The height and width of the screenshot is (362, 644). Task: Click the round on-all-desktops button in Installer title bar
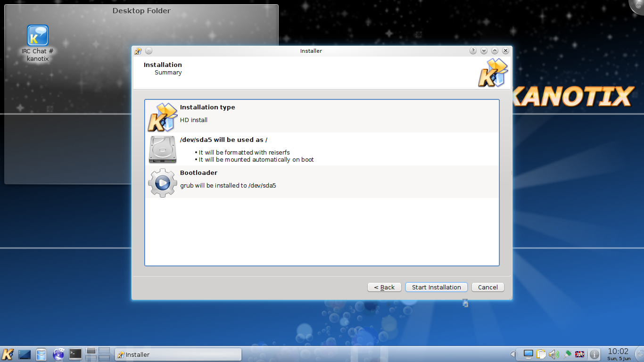(149, 51)
